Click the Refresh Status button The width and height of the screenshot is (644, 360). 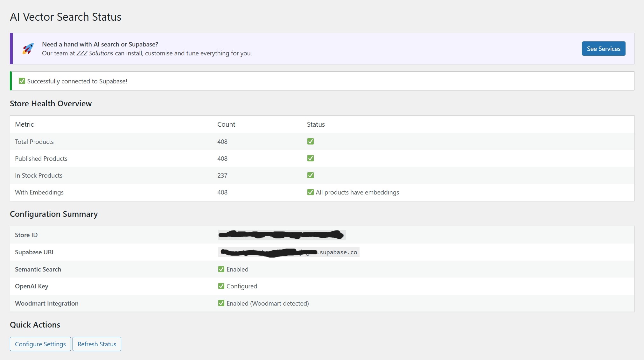point(97,344)
